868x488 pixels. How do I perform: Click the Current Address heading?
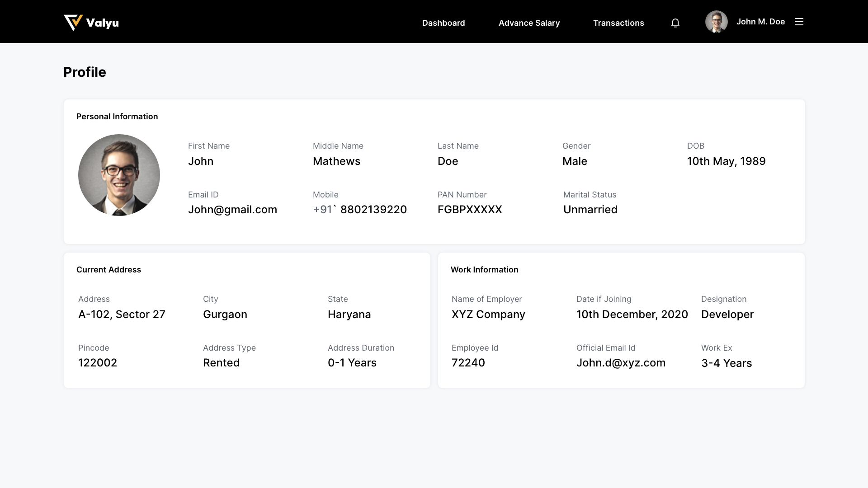[108, 270]
